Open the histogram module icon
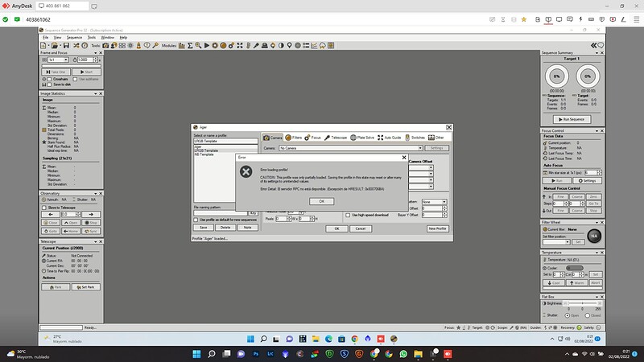The height and width of the screenshot is (362, 644). coord(182,46)
